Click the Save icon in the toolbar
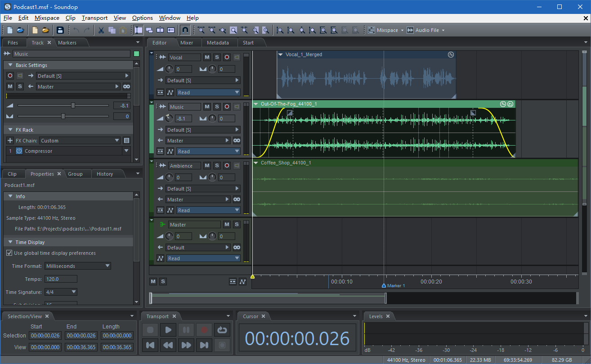591x364 pixels. (x=60, y=30)
